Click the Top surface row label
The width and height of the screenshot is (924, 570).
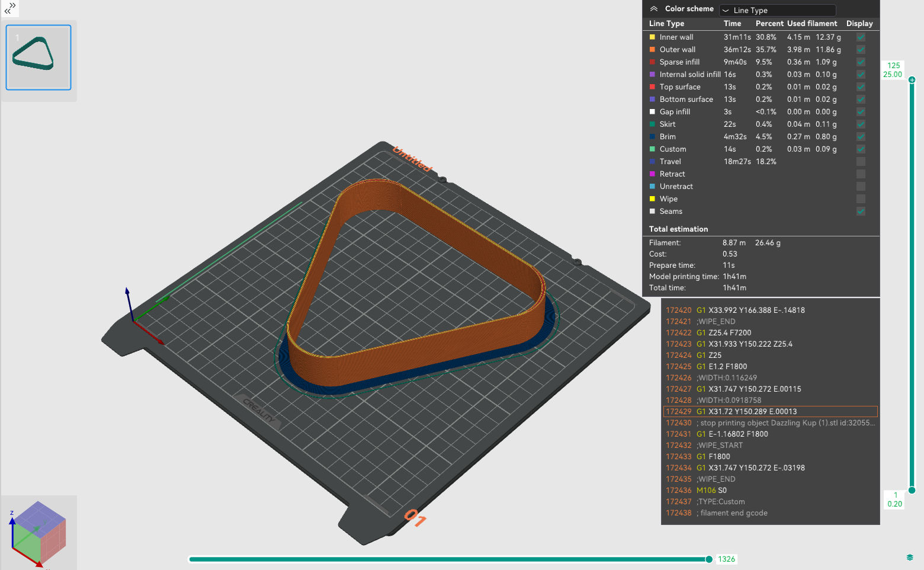680,87
